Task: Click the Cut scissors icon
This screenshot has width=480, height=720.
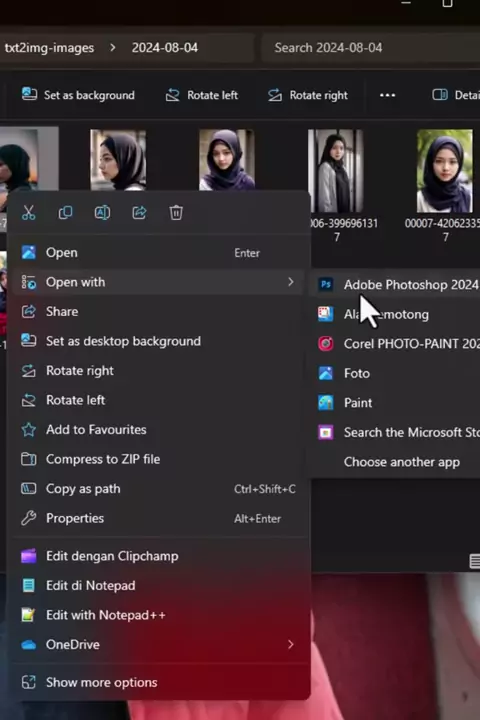Action: click(28, 213)
